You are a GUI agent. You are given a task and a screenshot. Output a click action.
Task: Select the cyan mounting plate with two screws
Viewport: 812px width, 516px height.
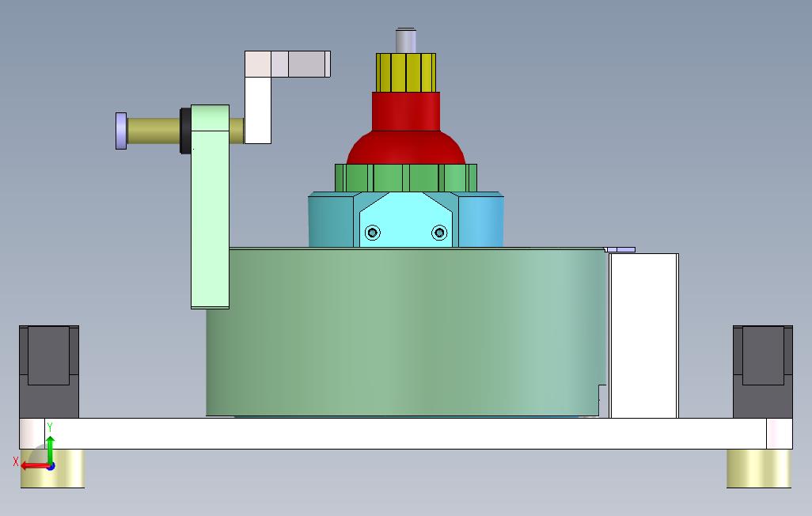405,220
